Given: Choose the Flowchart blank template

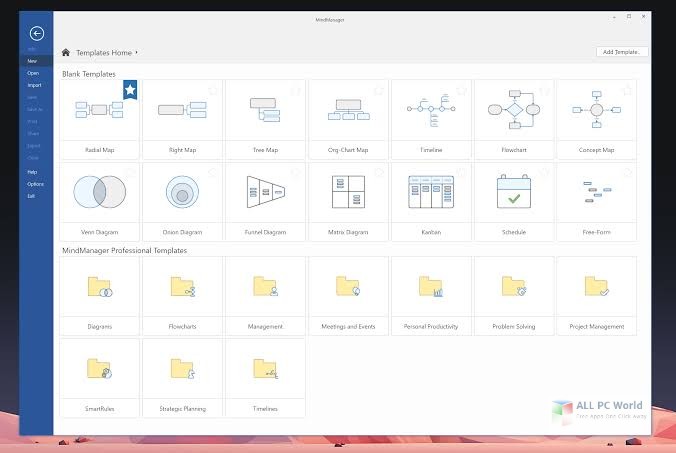Looking at the screenshot, I should (514, 119).
